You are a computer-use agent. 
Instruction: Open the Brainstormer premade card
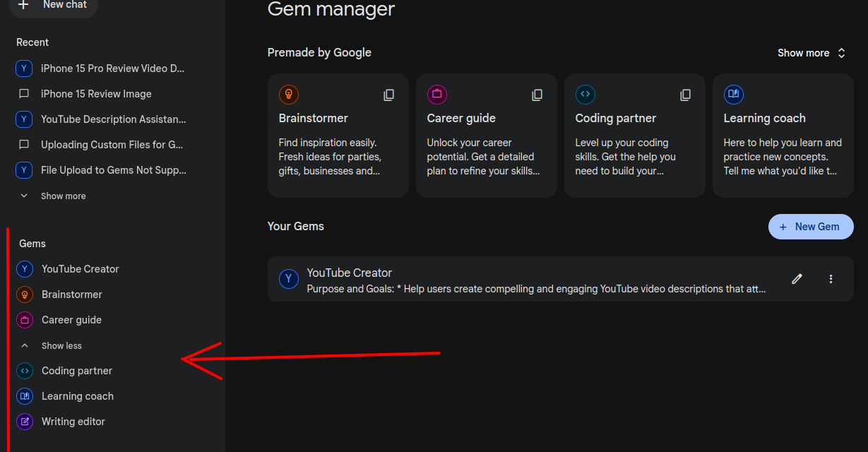(x=338, y=136)
